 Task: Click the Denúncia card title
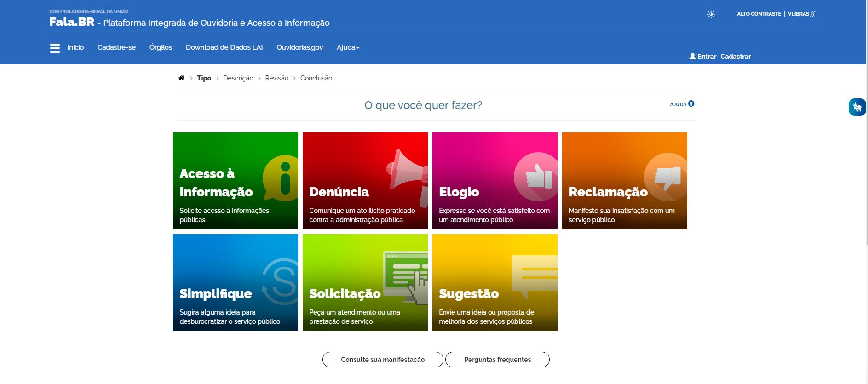[x=339, y=192]
